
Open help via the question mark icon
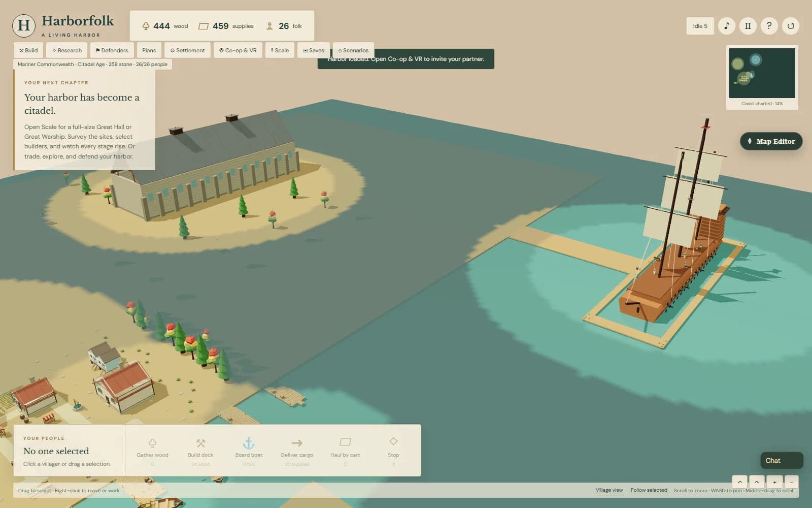[x=769, y=26]
